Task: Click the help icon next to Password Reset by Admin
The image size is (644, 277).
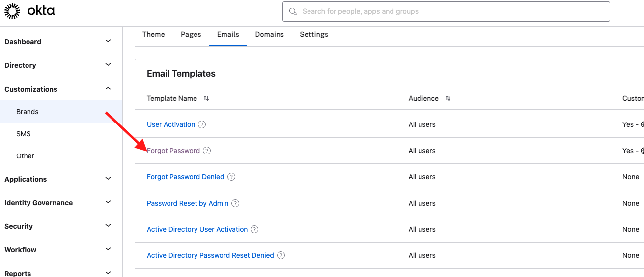Action: coord(235,203)
